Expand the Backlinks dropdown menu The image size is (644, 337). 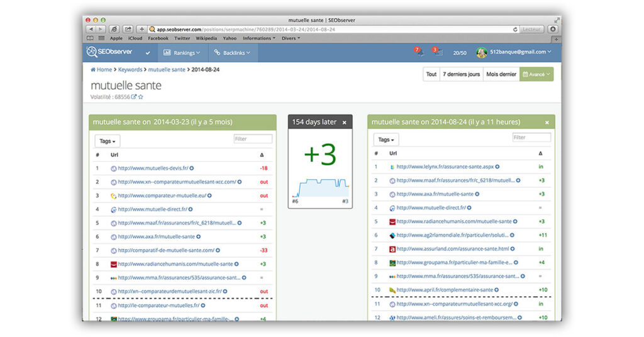click(232, 53)
